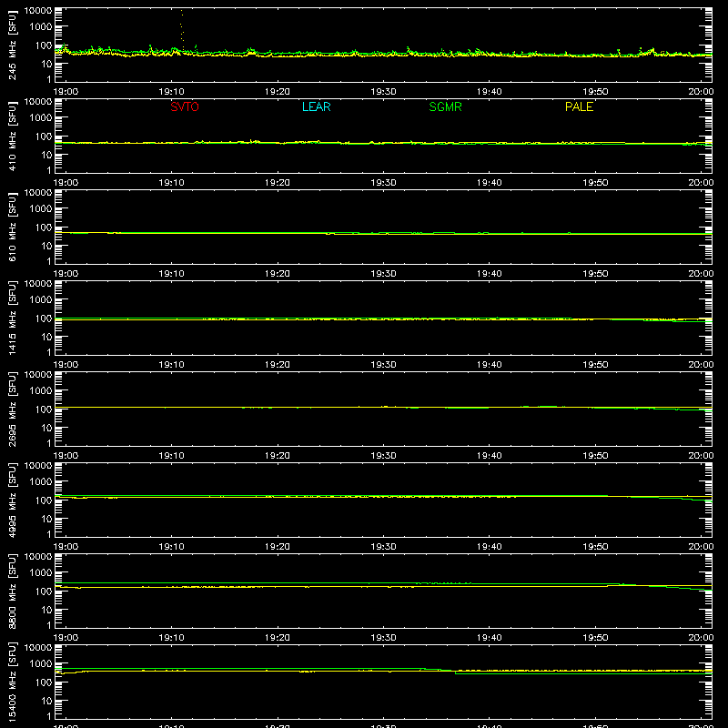Viewport: 728px width, 728px height.
Task: Select the 610 MHz [SFU] axis title
Action: pos(12,227)
